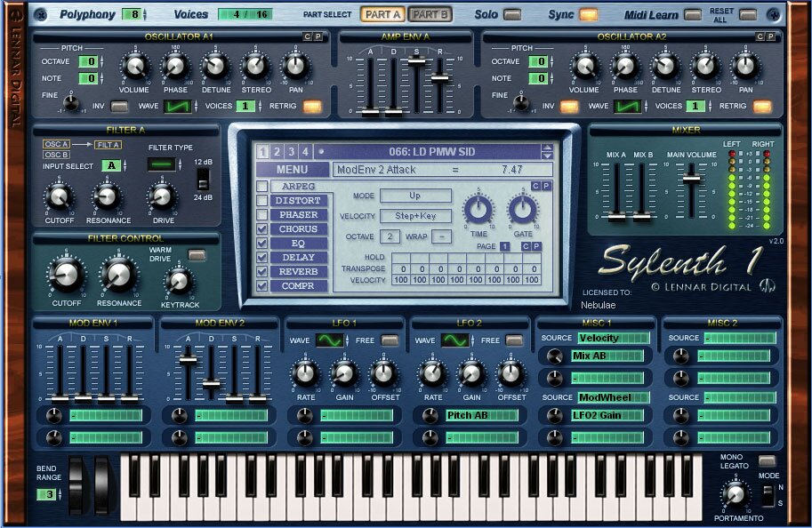Click Oscillator A2 Detune knob
This screenshot has height=528, width=812.
click(x=665, y=67)
